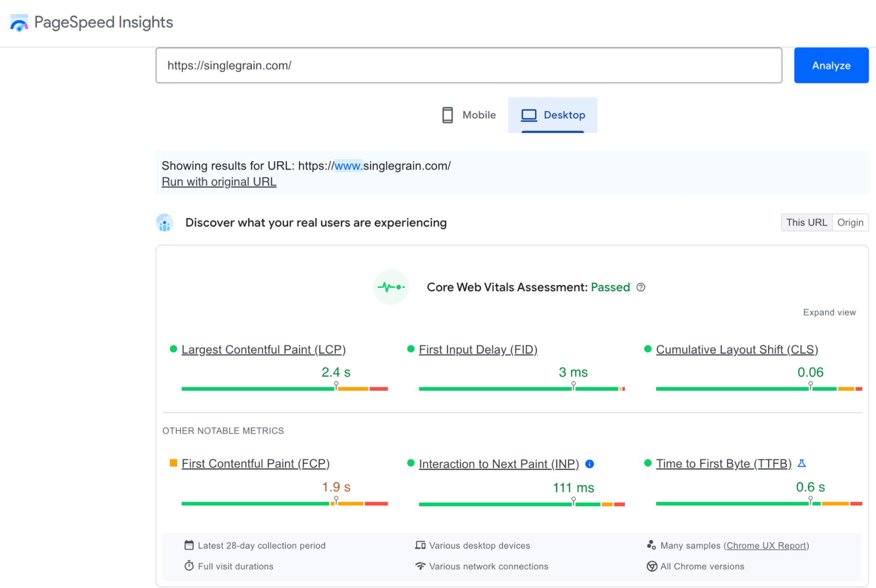Click Latest 28-day collection period text

pyautogui.click(x=262, y=545)
